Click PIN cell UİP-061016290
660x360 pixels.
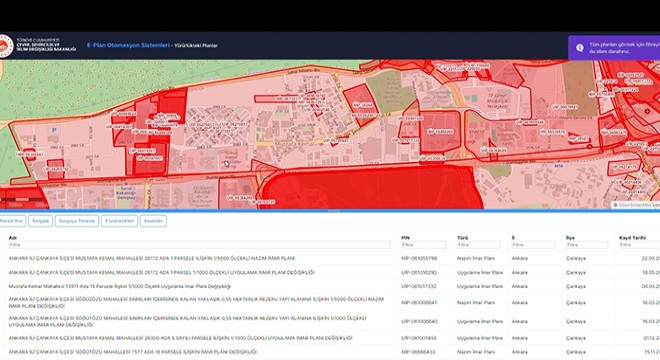(419, 272)
